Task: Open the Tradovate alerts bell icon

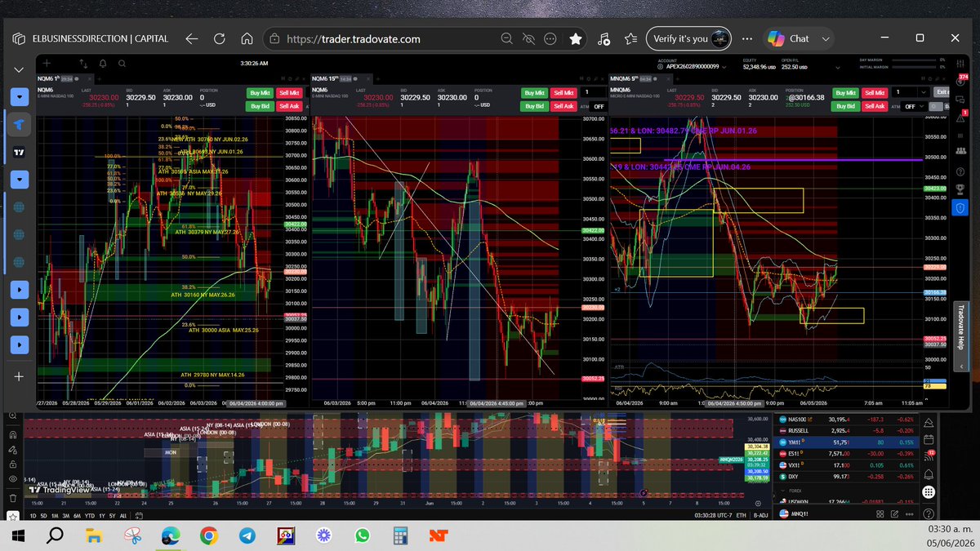Action: point(102,63)
